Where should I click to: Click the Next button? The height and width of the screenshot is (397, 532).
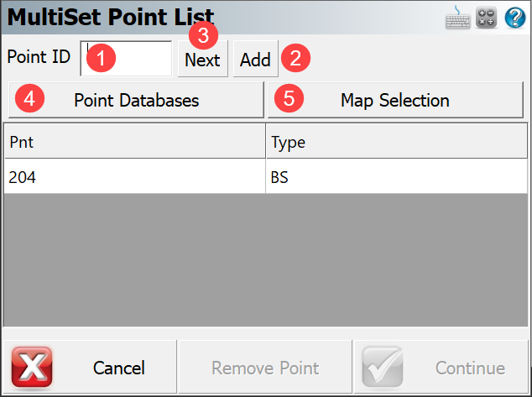point(202,59)
